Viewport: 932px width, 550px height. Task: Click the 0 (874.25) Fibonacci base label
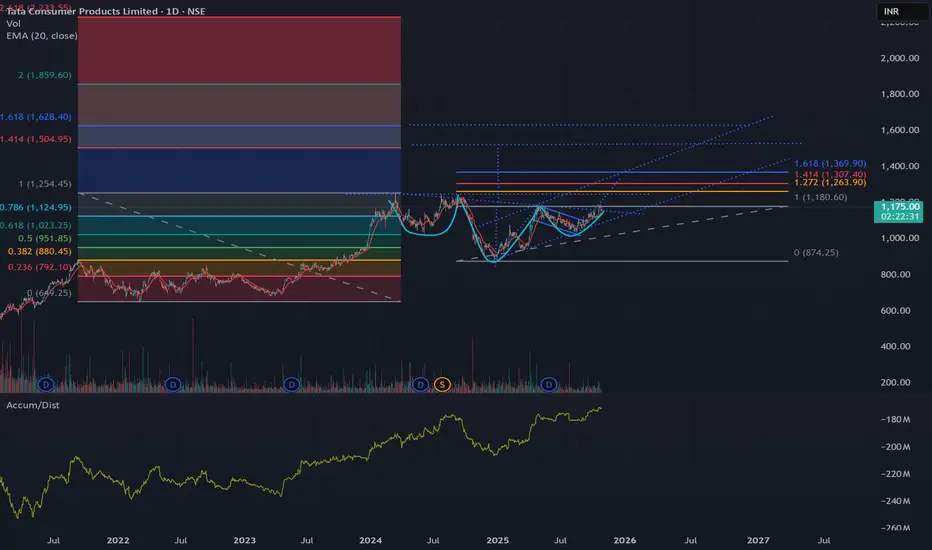pos(816,253)
